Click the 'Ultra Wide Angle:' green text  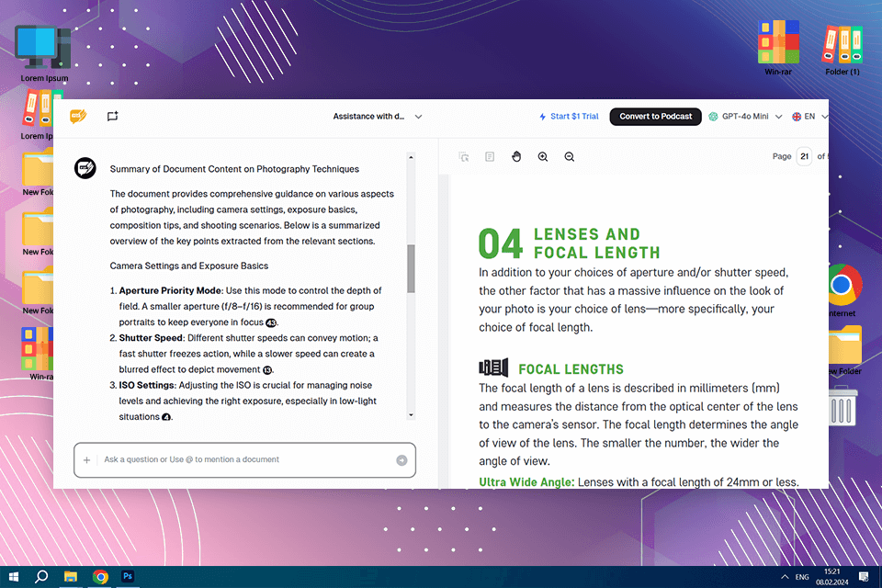click(526, 482)
